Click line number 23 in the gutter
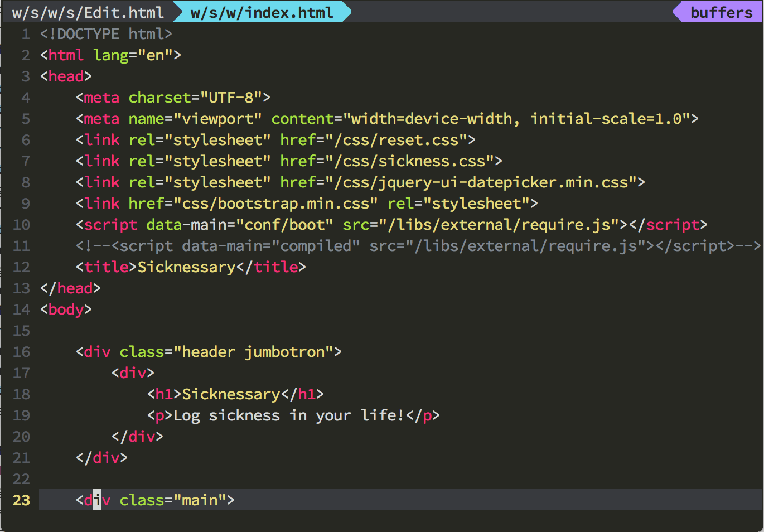 [x=21, y=500]
